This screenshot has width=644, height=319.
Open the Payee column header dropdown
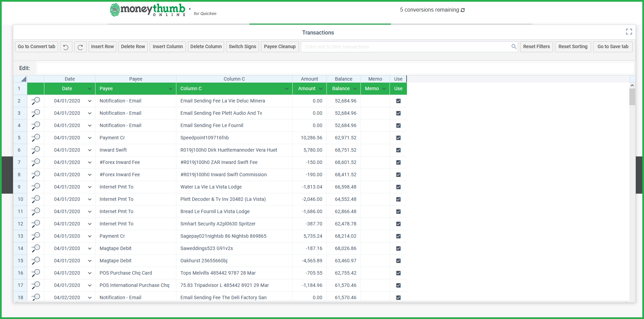[171, 88]
